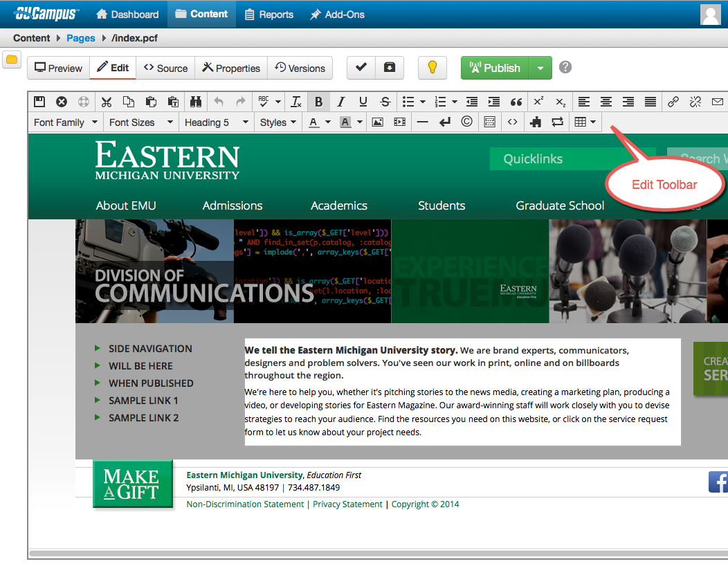Screen dimensions: 728x566
Task: Open the Versions tab
Action: coord(300,68)
